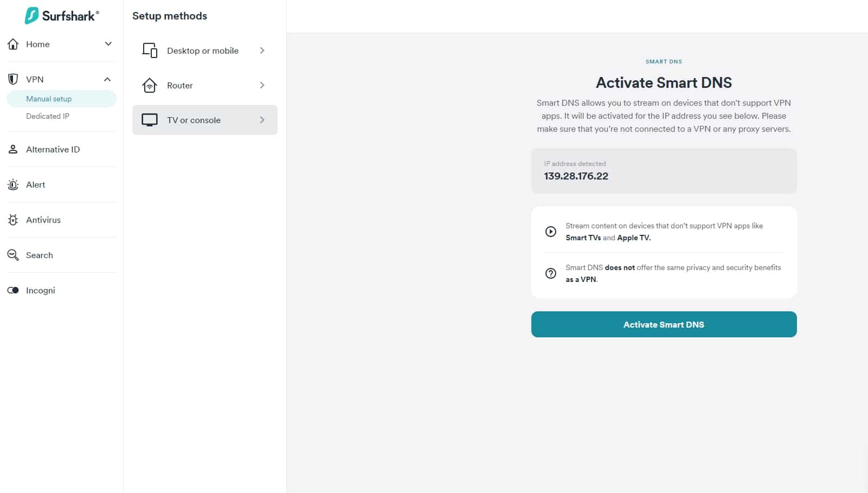Click the detected IP address 139.28.176.22
868x493 pixels.
(x=576, y=176)
